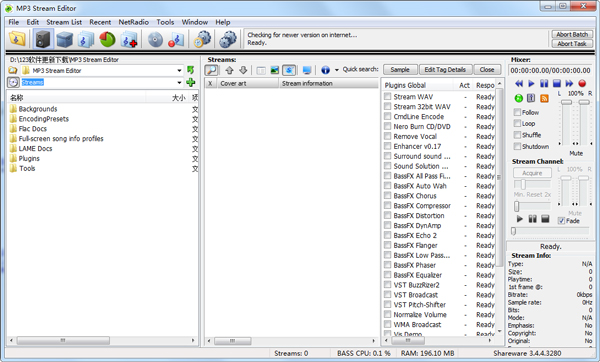Screen dimensions: 600x362
Task: Click the Abort Batch button
Action: coord(572,34)
